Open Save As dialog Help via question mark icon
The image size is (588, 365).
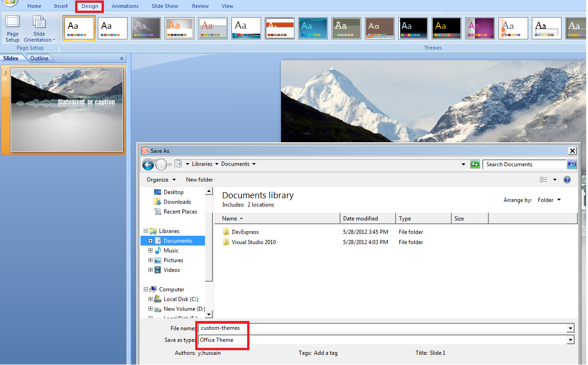(567, 180)
